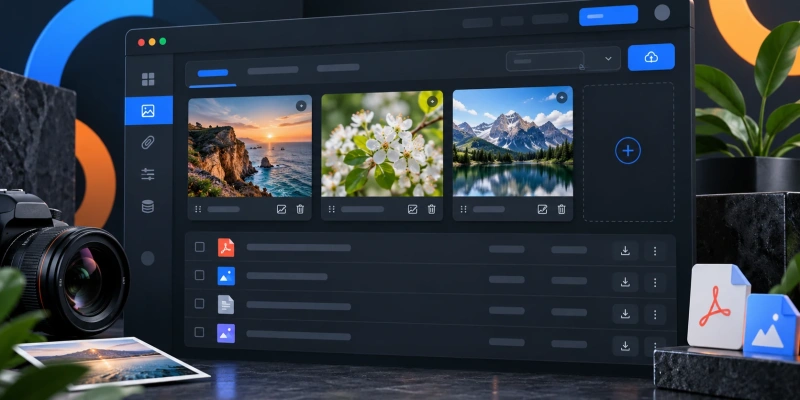Switch to the third tab
This screenshot has height=400, width=800.
coord(338,67)
